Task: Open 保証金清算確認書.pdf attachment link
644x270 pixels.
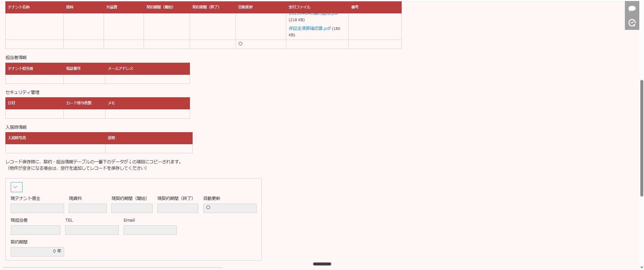Action: (309, 29)
